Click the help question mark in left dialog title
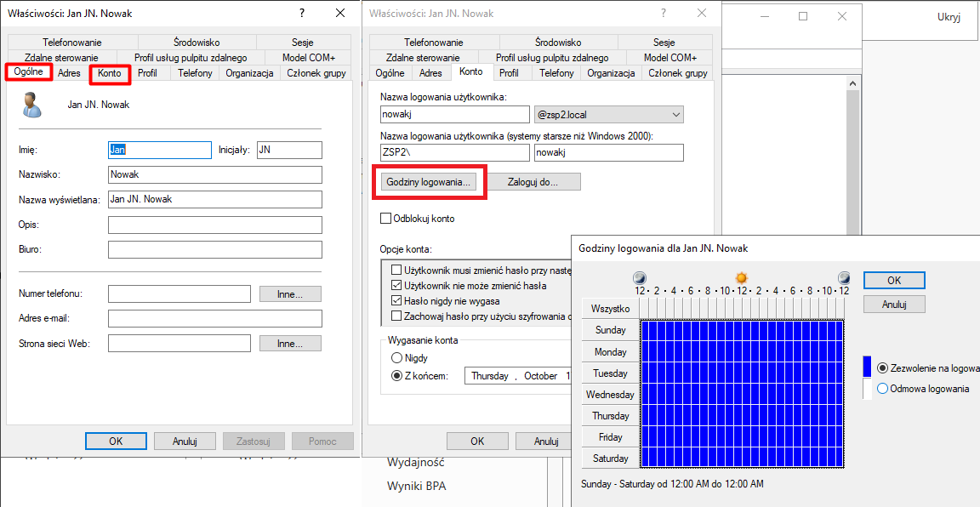 coord(302,13)
